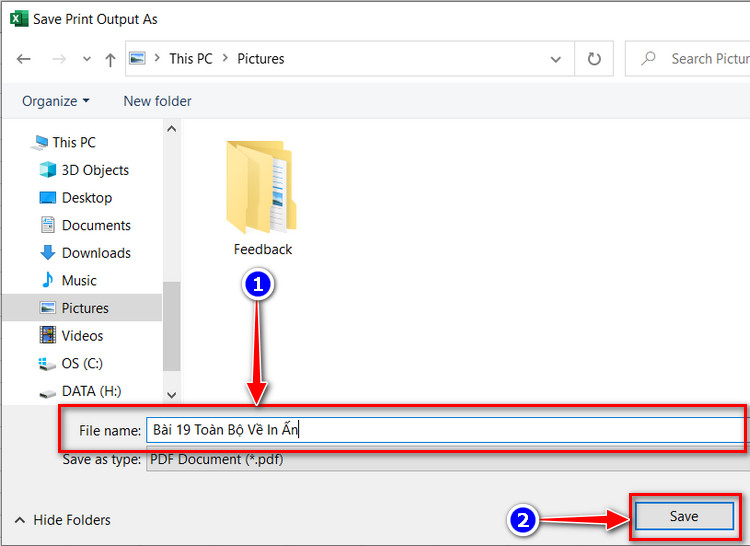Screen dimensions: 750x546
Task: Create a New folder
Action: click(x=157, y=101)
